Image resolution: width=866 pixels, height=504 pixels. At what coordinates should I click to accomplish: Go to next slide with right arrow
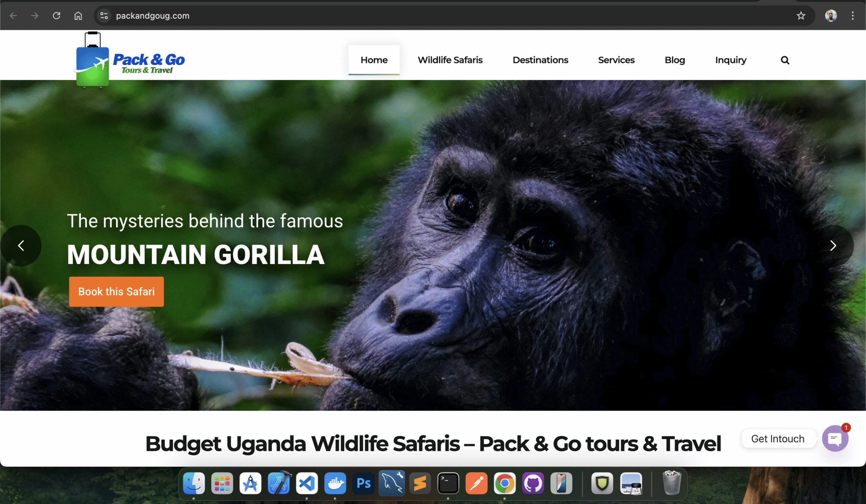833,246
